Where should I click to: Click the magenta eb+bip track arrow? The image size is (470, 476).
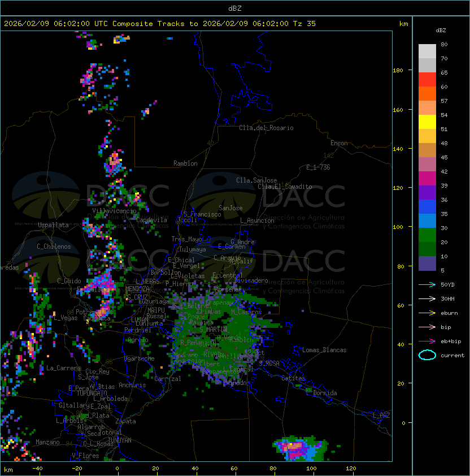click(x=427, y=341)
